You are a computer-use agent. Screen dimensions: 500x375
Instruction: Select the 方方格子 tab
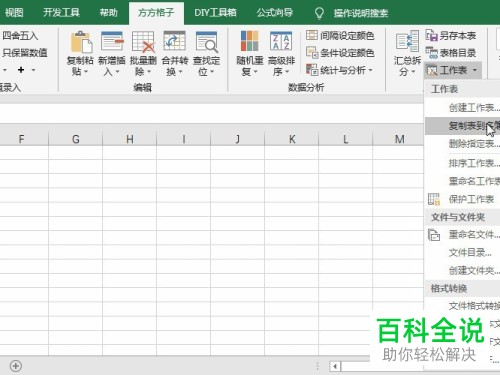coord(156,13)
